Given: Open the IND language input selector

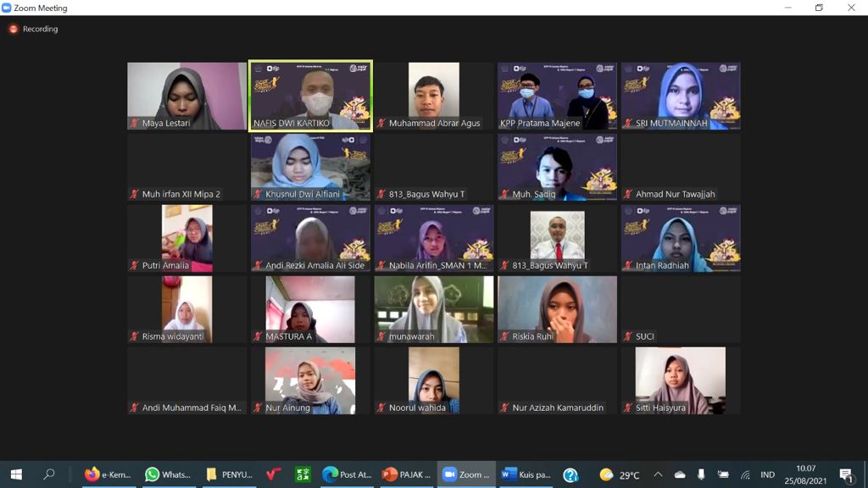Looking at the screenshot, I should [x=767, y=474].
